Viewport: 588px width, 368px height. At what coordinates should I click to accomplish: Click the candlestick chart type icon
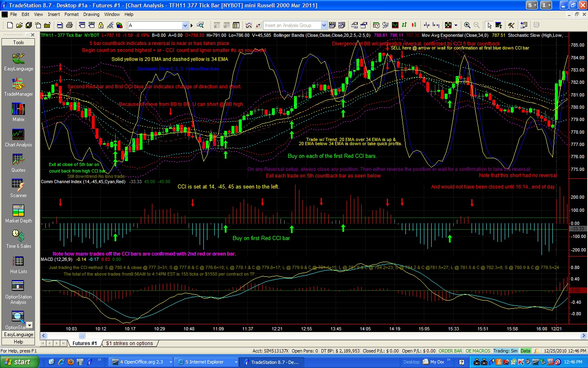click(x=414, y=25)
